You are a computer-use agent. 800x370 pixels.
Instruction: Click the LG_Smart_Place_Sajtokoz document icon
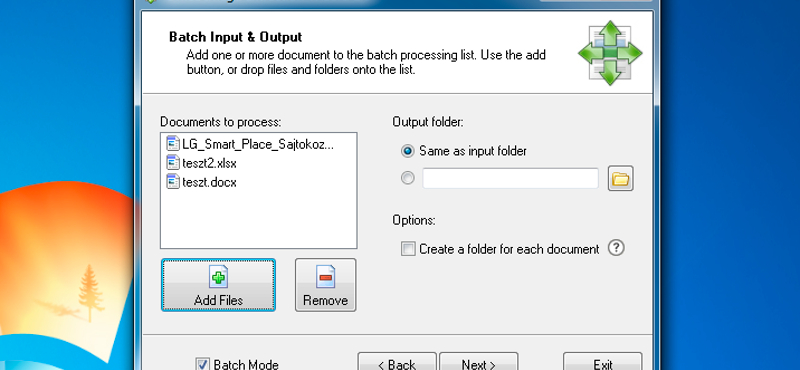[173, 144]
